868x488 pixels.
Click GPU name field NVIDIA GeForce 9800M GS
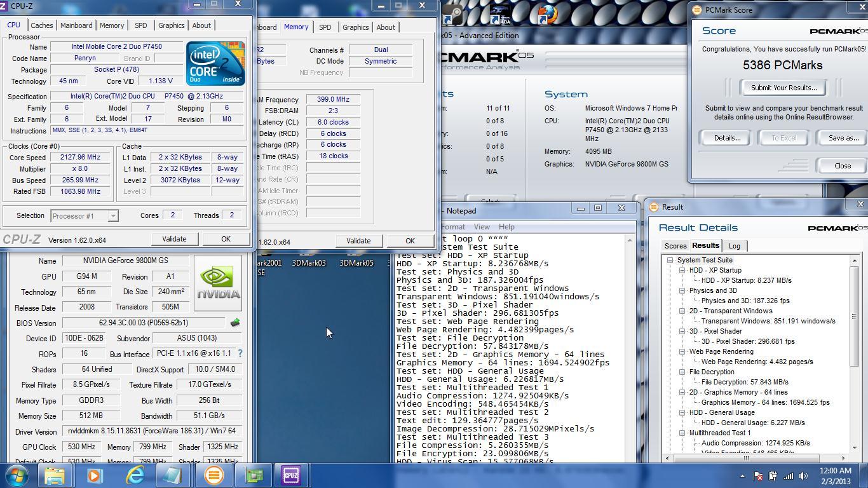[x=125, y=261]
